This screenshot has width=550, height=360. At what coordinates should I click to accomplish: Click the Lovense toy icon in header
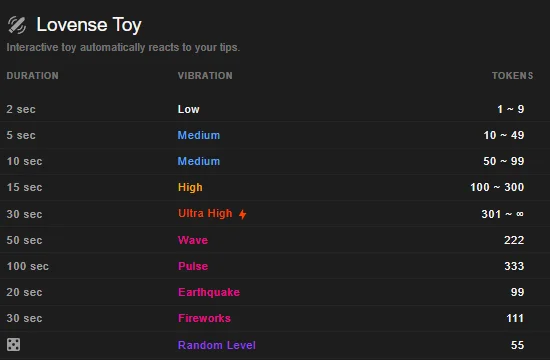pos(16,25)
